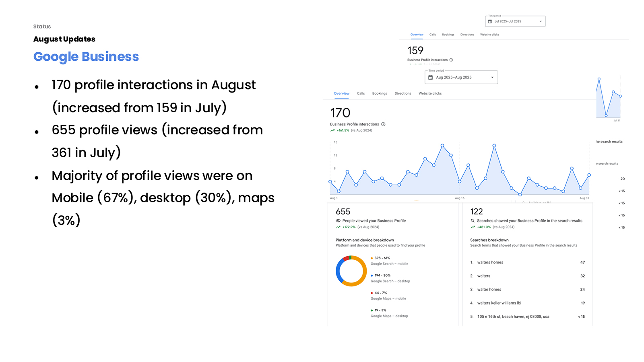
Task: Click the magnifying glass icon beside the searches result text
Action: point(472,220)
